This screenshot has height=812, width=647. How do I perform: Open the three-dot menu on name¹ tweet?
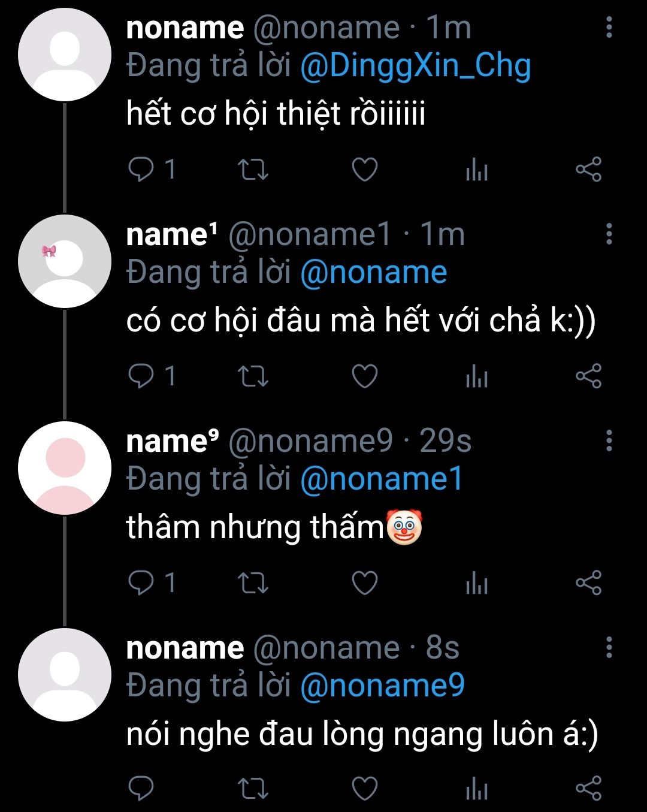click(x=609, y=234)
